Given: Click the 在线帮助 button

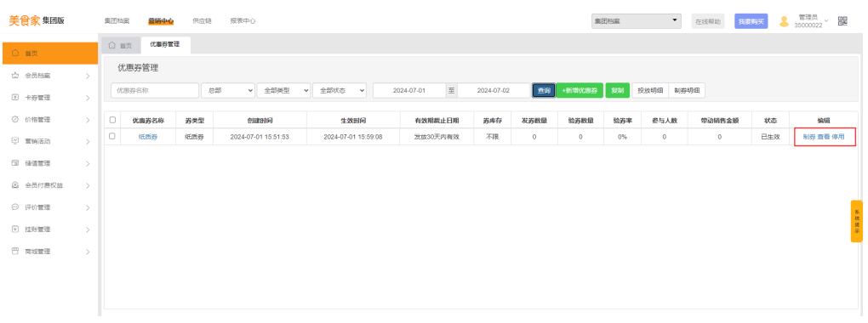Looking at the screenshot, I should tap(708, 21).
